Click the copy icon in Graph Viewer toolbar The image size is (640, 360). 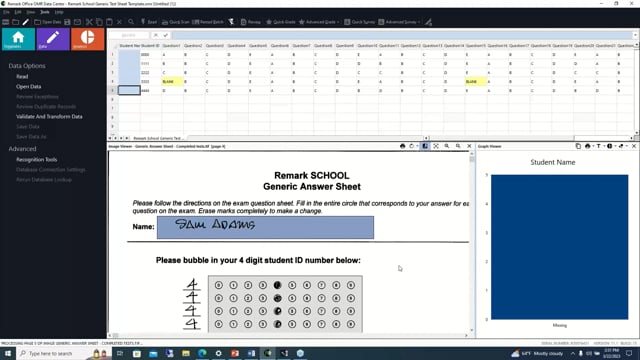[578, 146]
